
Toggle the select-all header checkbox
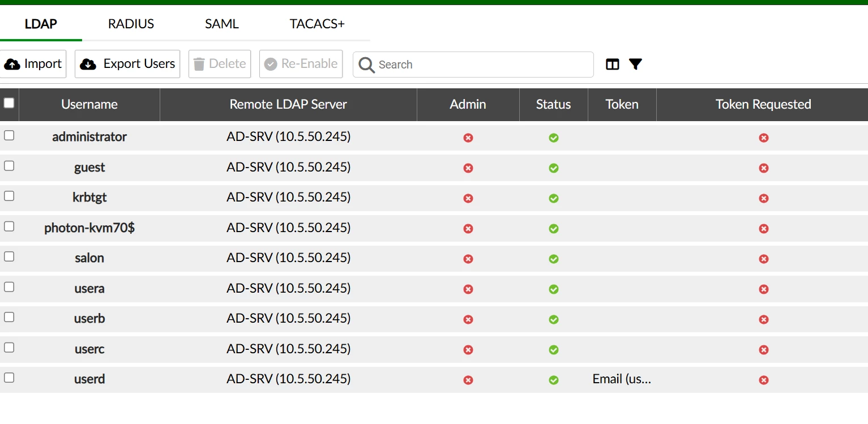(x=9, y=103)
